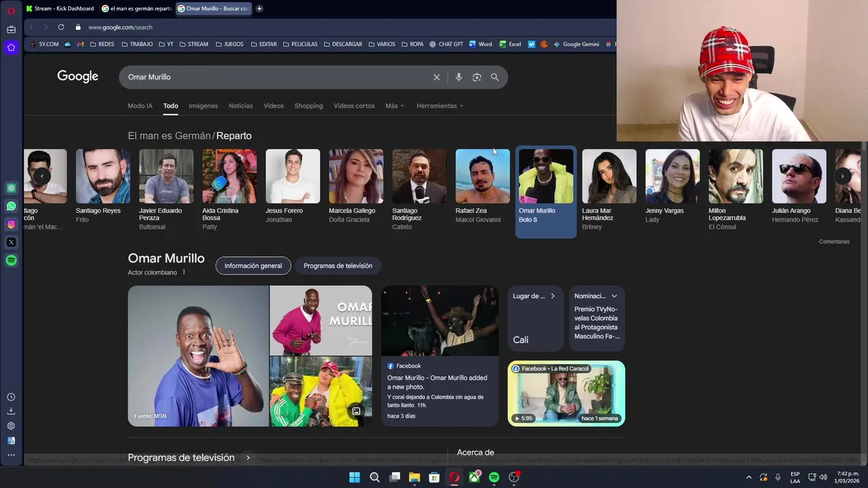Image resolution: width=868 pixels, height=488 pixels.
Task: Expand the Nominaciones card chevron
Action: pos(614,296)
